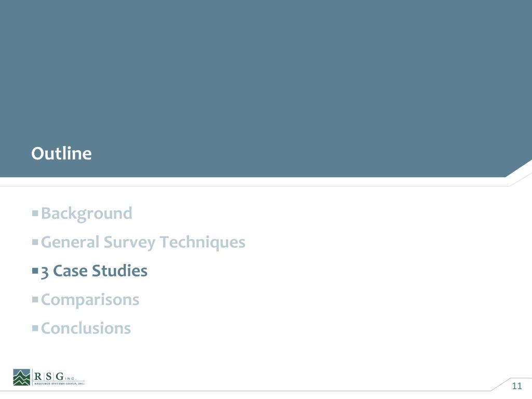The height and width of the screenshot is (399, 532).
Task: Click the small INC. text beside G
Action: click(71, 379)
